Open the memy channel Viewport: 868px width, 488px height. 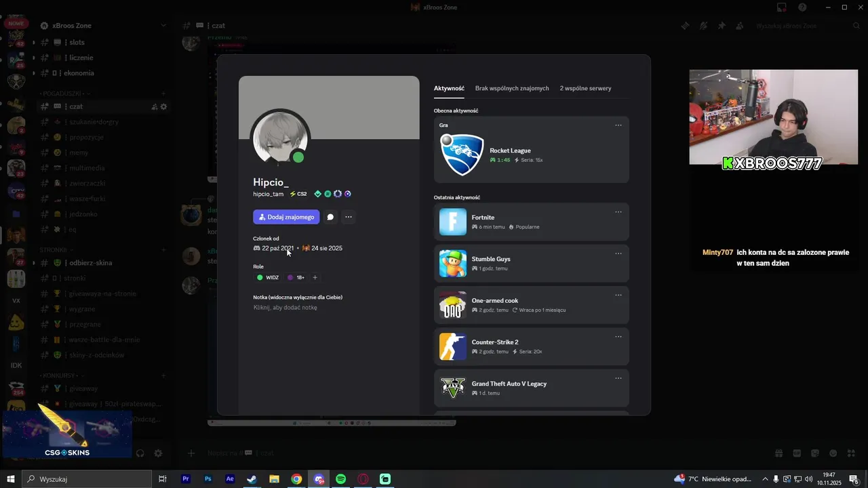[x=103, y=152]
